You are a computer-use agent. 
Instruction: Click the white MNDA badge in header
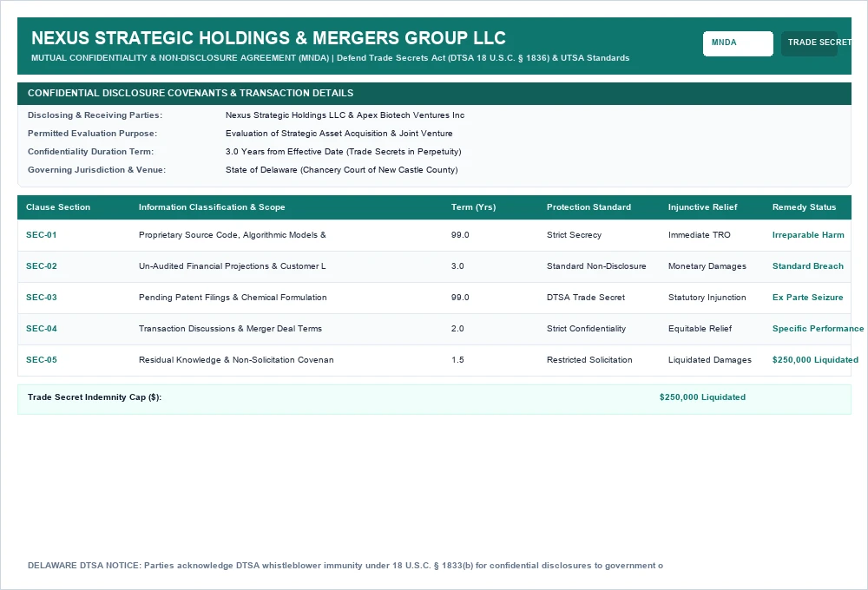click(738, 43)
